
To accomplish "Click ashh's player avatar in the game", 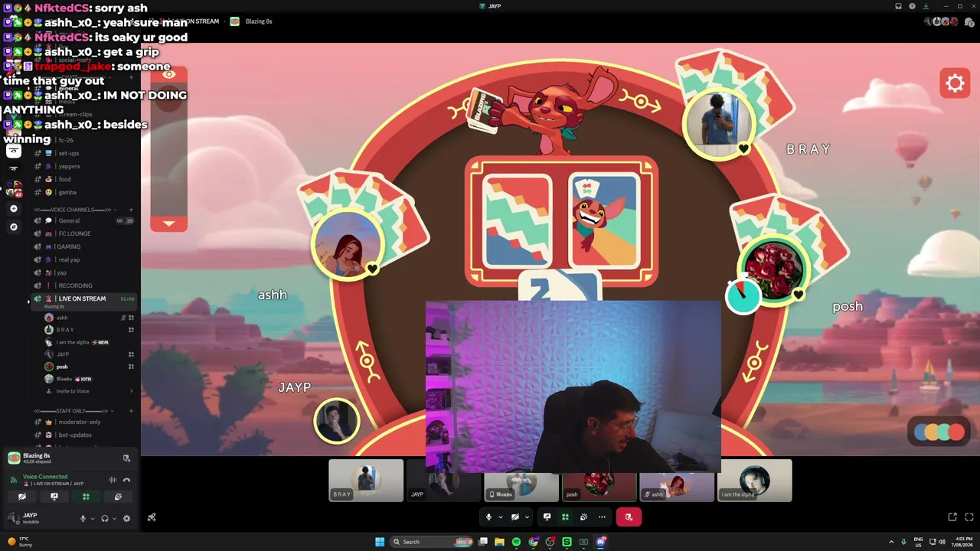I will coord(347,245).
